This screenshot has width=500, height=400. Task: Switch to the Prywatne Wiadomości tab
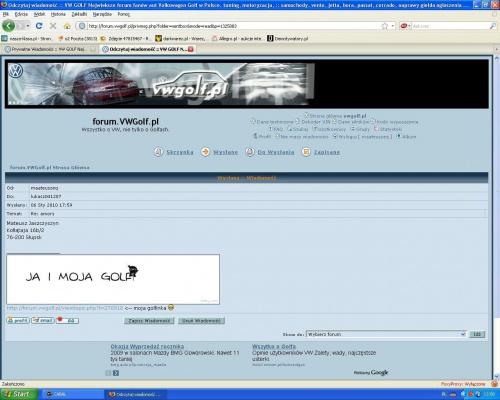[x=49, y=49]
